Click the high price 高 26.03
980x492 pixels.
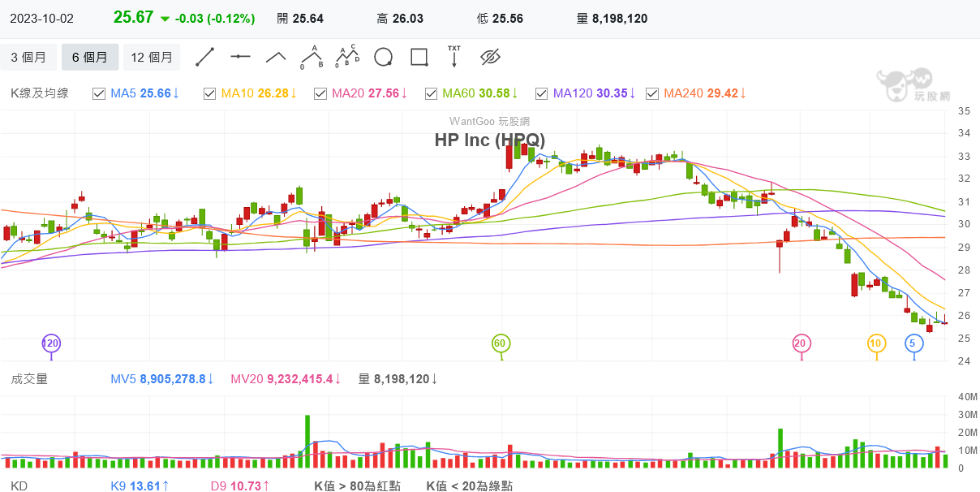(400, 18)
